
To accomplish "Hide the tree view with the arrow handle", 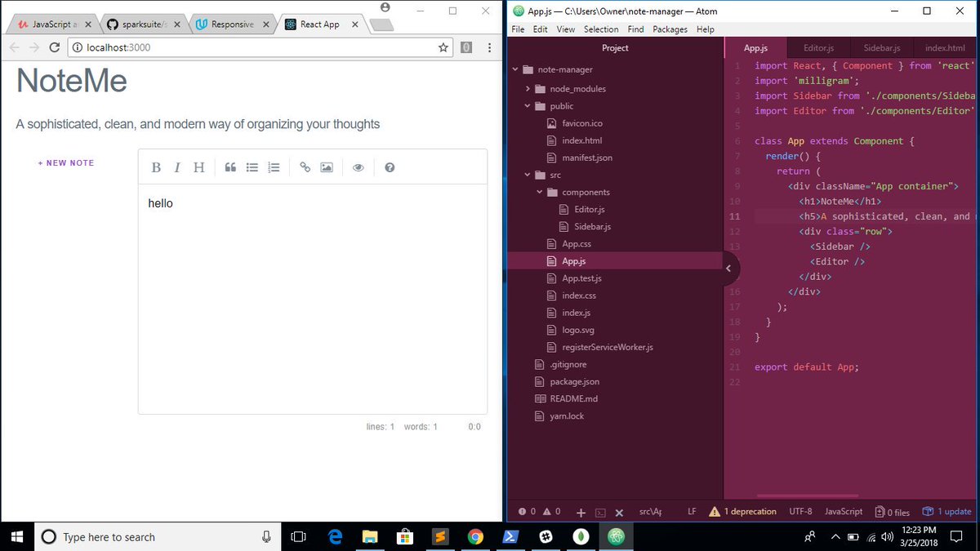I will (730, 267).
